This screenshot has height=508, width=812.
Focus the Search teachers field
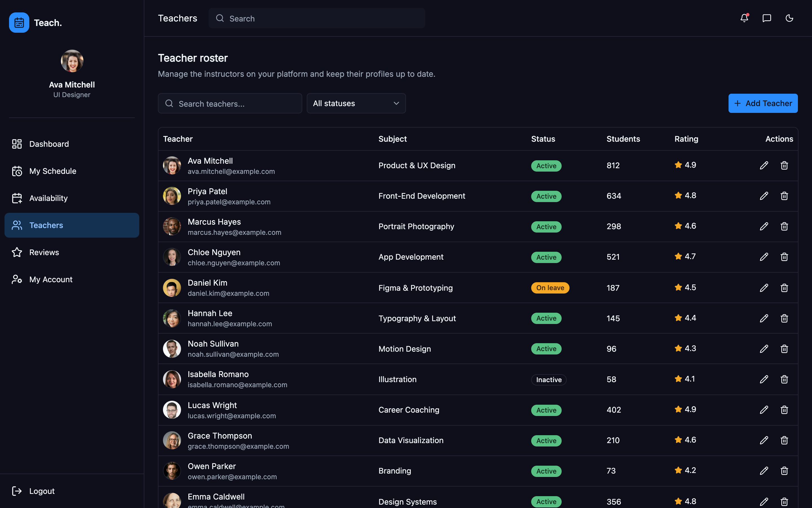pos(230,104)
